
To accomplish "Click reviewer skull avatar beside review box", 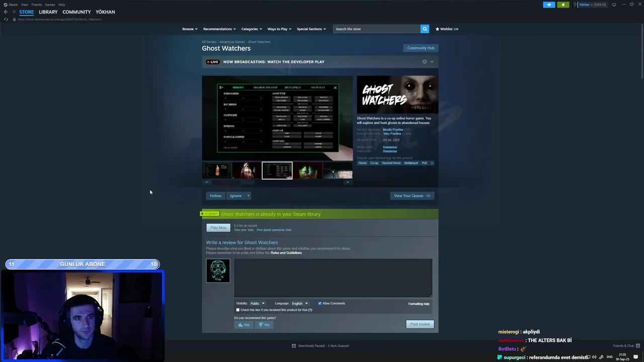I will pyautogui.click(x=218, y=270).
